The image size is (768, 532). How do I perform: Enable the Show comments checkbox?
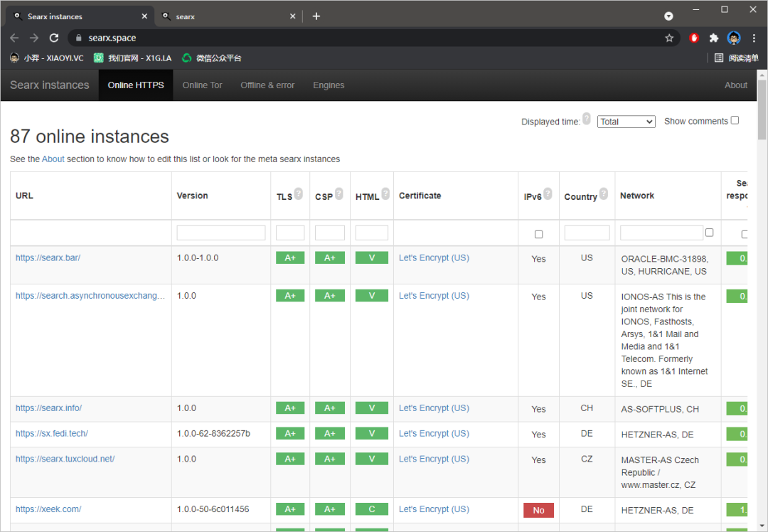coord(735,120)
